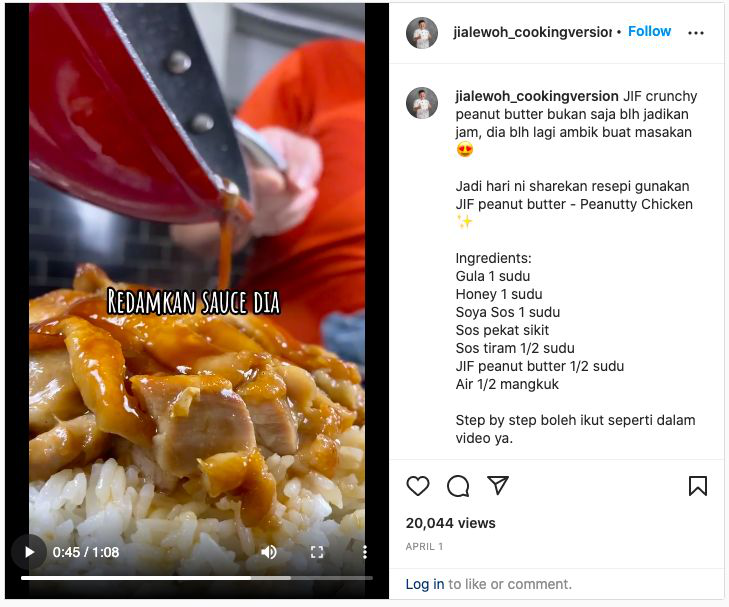Open comments via speech bubble icon
This screenshot has width=729, height=607.
point(458,486)
